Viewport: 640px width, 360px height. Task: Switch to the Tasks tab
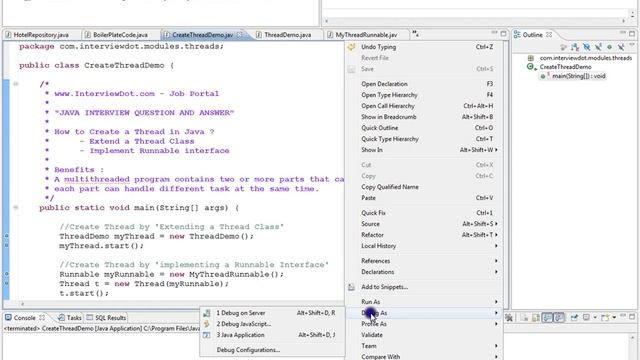pyautogui.click(x=70, y=318)
